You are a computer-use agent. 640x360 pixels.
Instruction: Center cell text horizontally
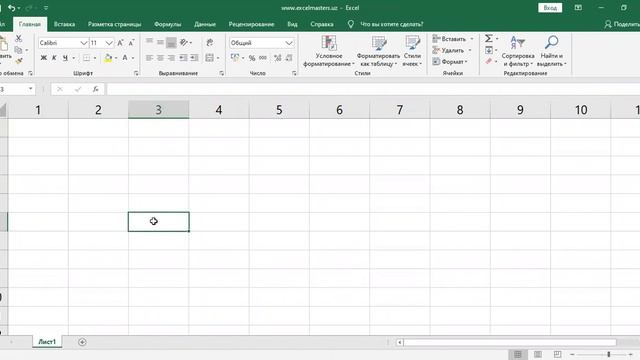coord(160,58)
